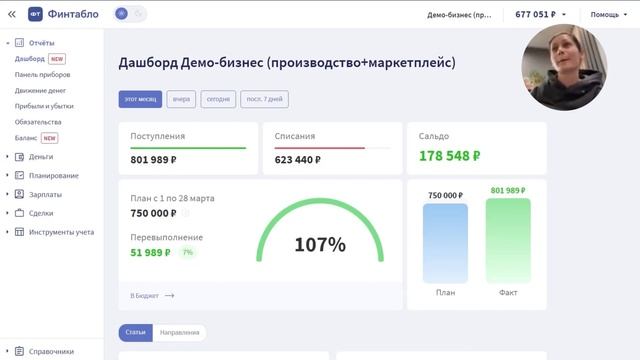Open Обязательства report

click(x=38, y=122)
